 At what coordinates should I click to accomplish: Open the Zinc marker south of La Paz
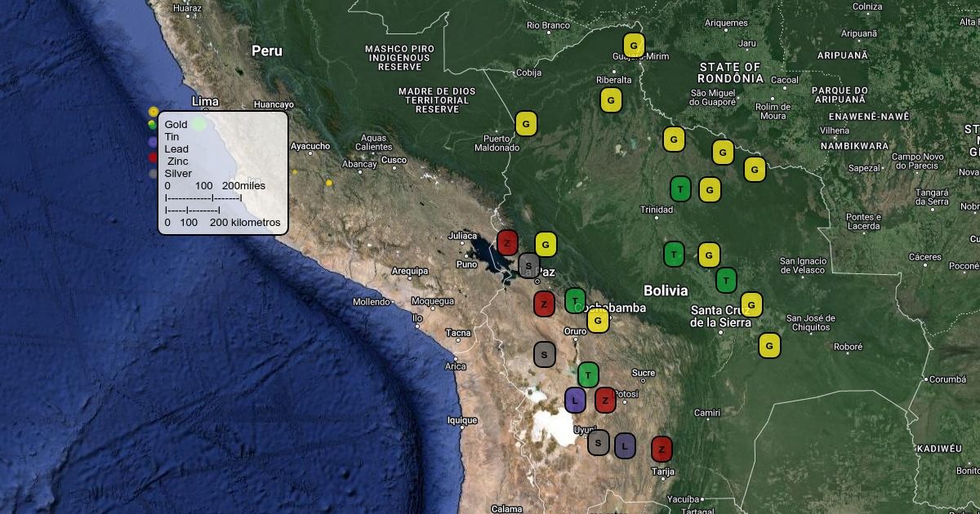tap(544, 304)
